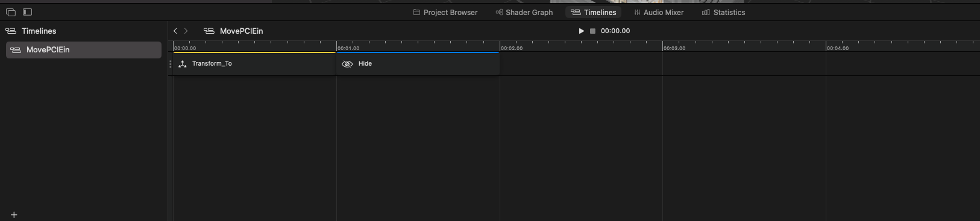This screenshot has height=221, width=980.
Task: Play the MovePCIEin timeline
Action: click(581, 31)
